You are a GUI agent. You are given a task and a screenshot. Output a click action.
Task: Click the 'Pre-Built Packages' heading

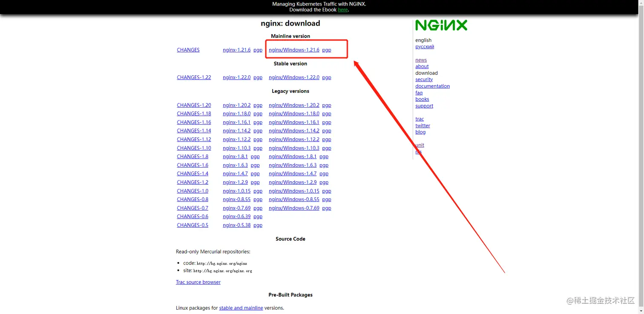290,295
